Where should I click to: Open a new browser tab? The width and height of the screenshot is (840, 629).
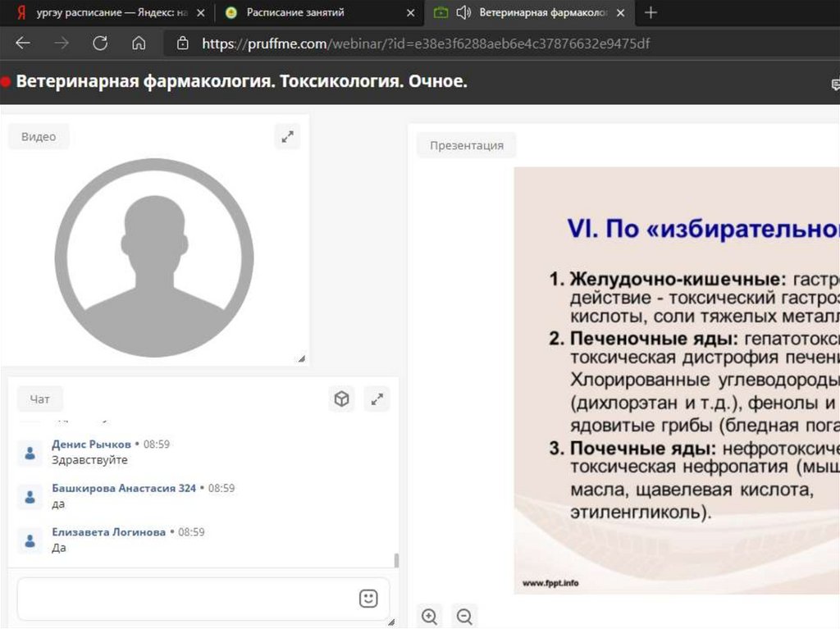651,12
